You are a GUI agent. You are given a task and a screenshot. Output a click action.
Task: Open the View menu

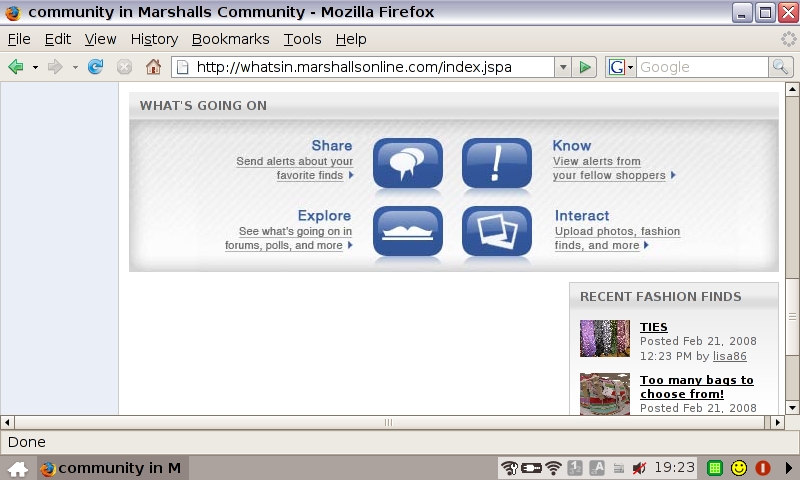101,39
